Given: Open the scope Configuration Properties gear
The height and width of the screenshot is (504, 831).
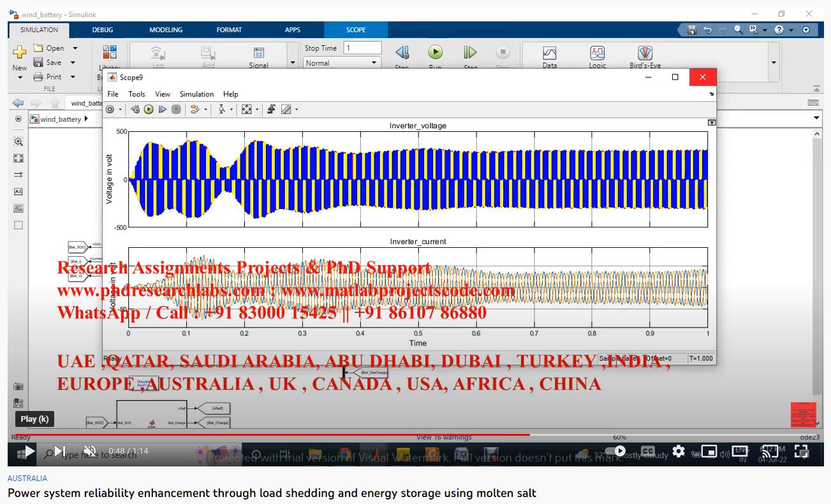Looking at the screenshot, I should tap(110, 110).
